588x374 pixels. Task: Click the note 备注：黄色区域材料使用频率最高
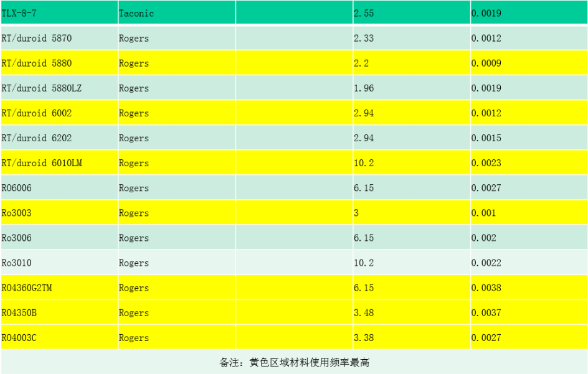pos(295,362)
